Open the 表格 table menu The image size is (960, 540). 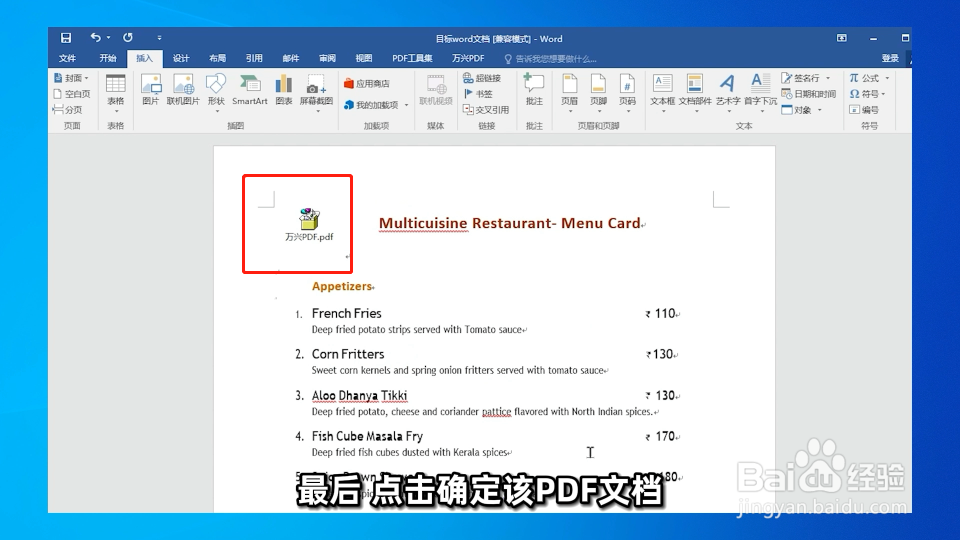click(116, 92)
